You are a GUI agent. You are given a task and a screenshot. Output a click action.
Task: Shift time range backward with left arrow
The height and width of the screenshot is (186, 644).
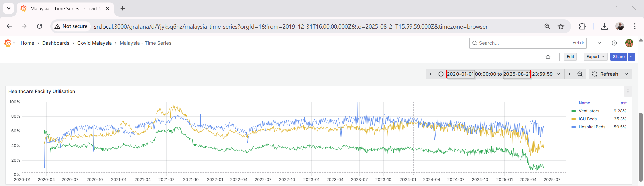tap(430, 74)
